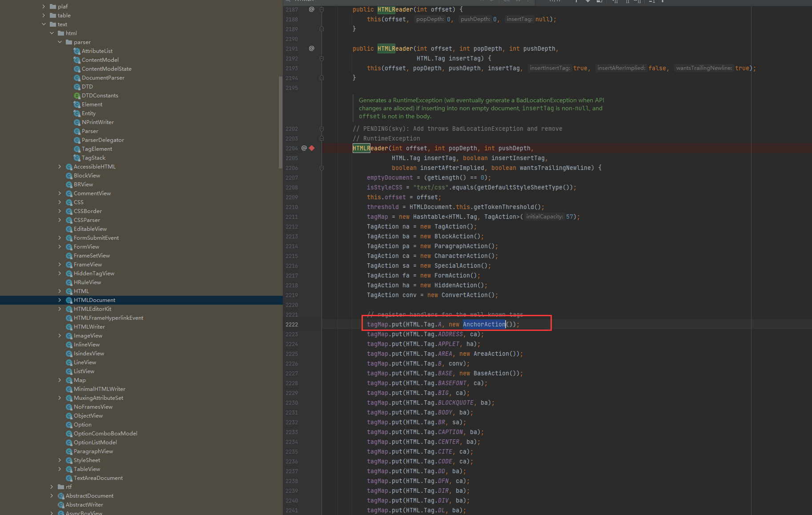Viewport: 812px width, 515px height.
Task: Collapse the html package
Action: [52, 33]
